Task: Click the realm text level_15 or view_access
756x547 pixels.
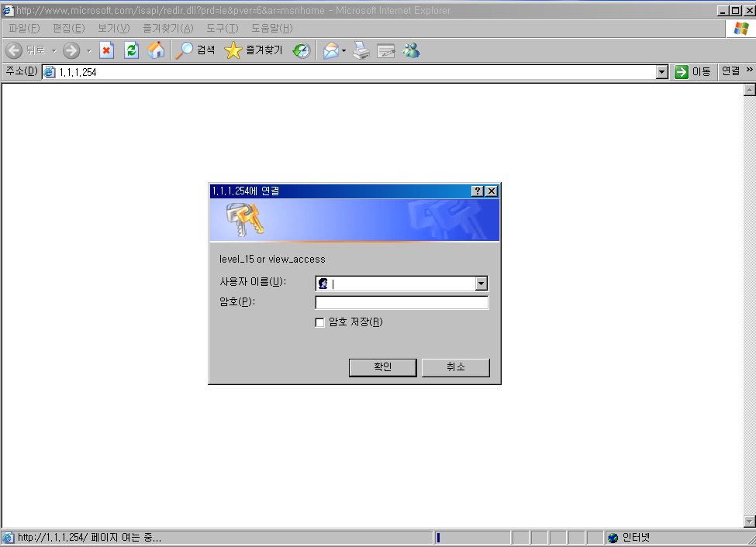Action: click(x=272, y=260)
